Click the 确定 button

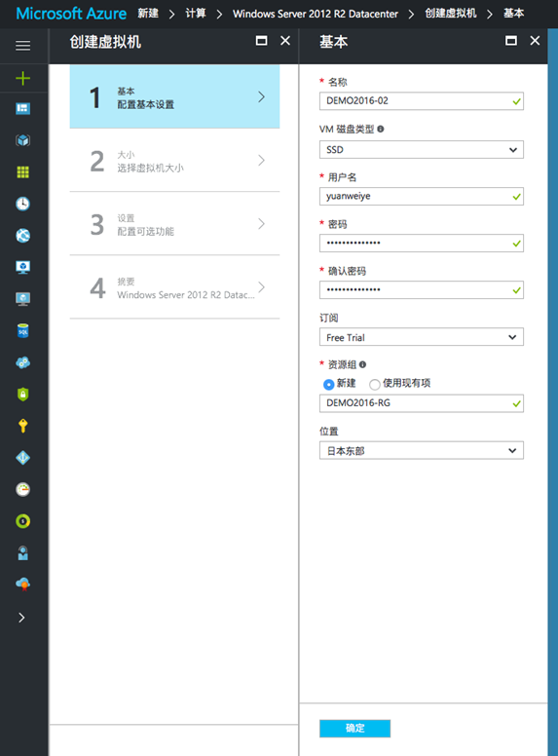point(354,728)
